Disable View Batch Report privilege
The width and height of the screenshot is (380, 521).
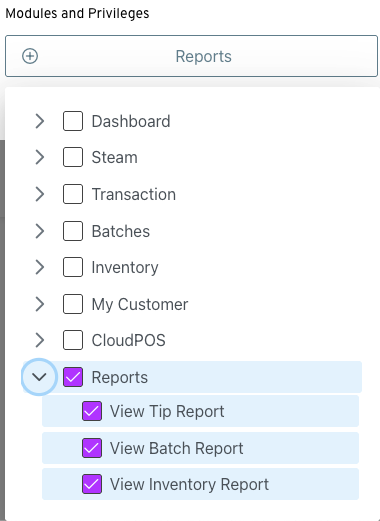(92, 448)
